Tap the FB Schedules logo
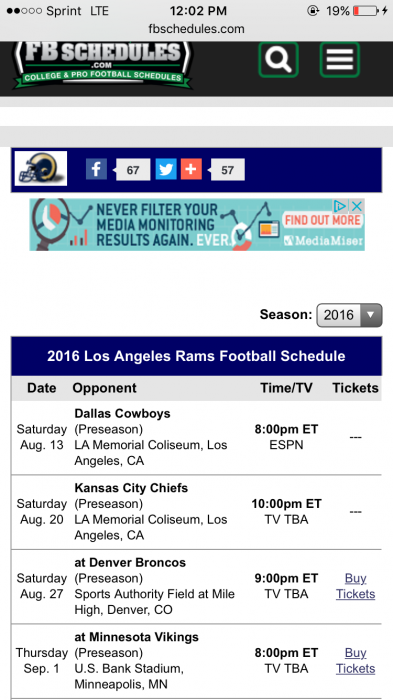This screenshot has height=700, width=393. 104,64
